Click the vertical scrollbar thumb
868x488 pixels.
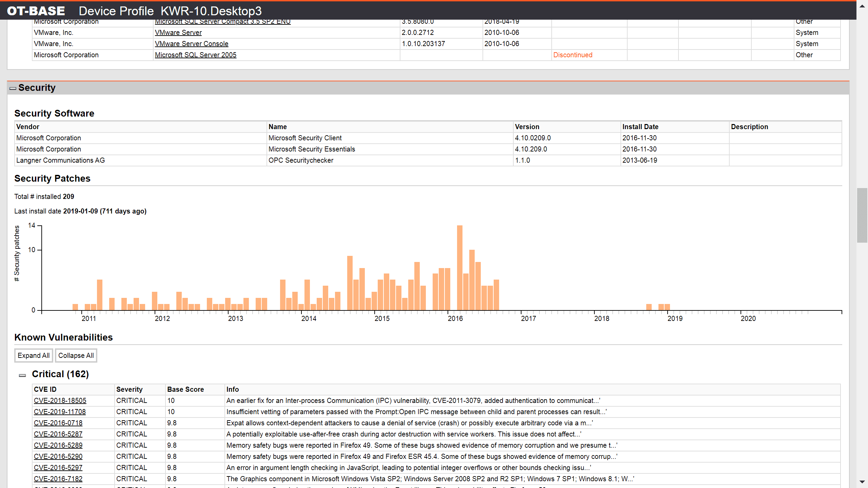[862, 215]
